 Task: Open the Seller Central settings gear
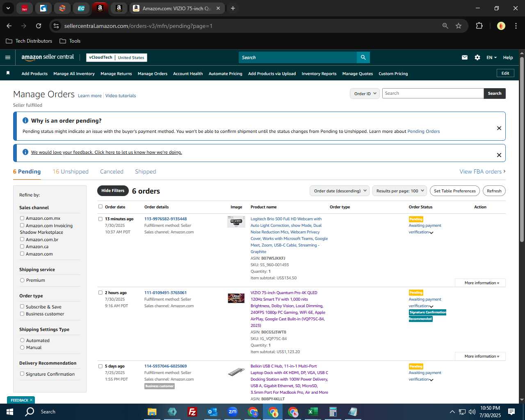click(x=477, y=57)
